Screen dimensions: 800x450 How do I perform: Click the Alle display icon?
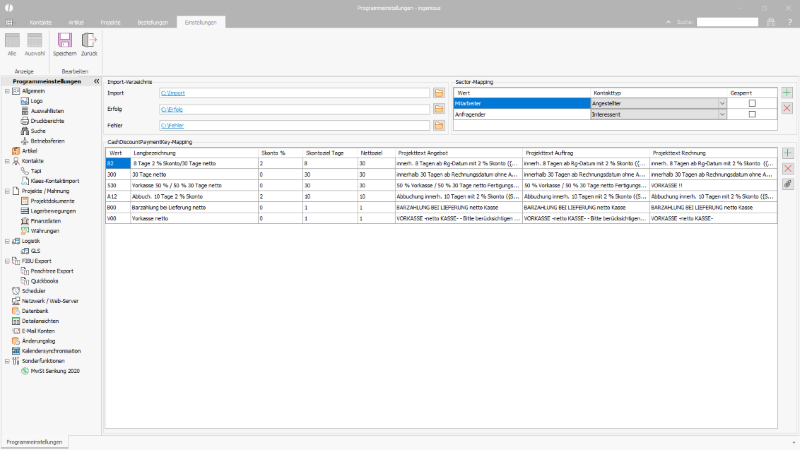[12, 40]
